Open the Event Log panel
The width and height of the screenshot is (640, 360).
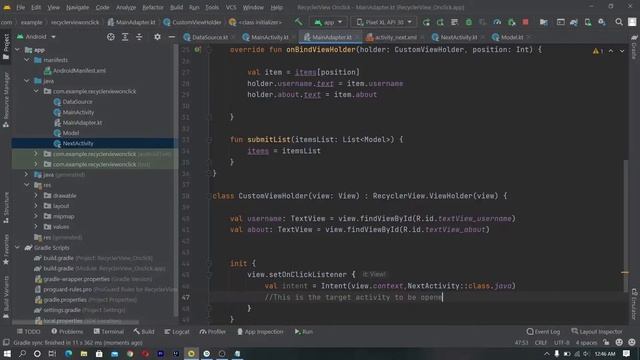point(544,332)
